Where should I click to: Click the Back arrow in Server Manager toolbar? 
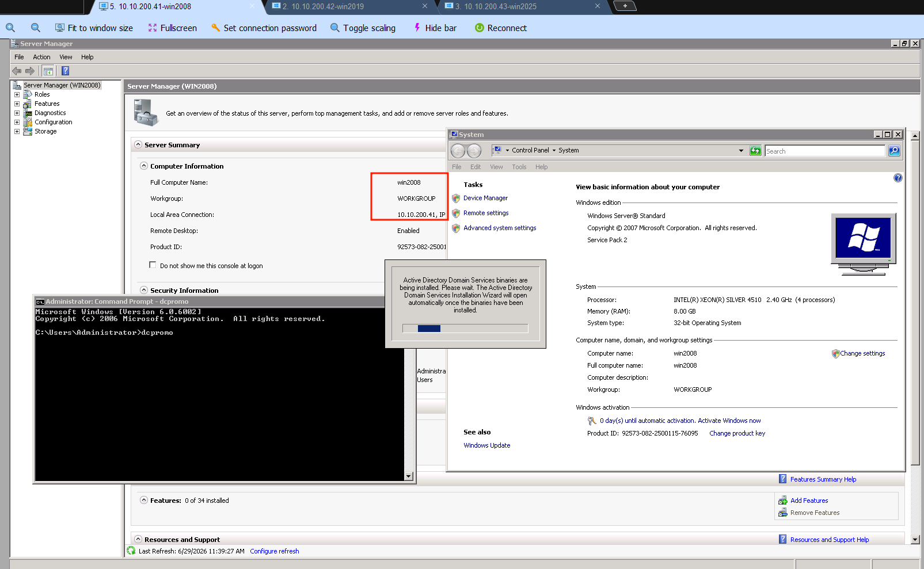17,71
